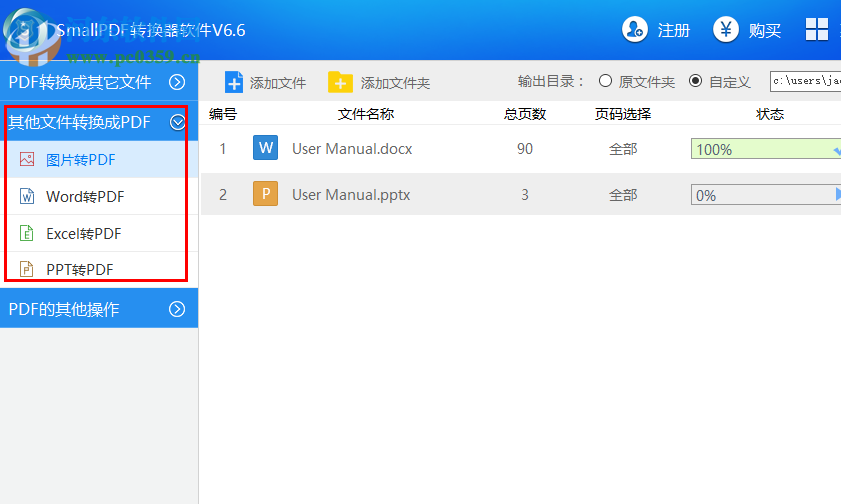Click 全部 page selection for User Manual.pptx
The image size is (841, 504).
pos(623,194)
